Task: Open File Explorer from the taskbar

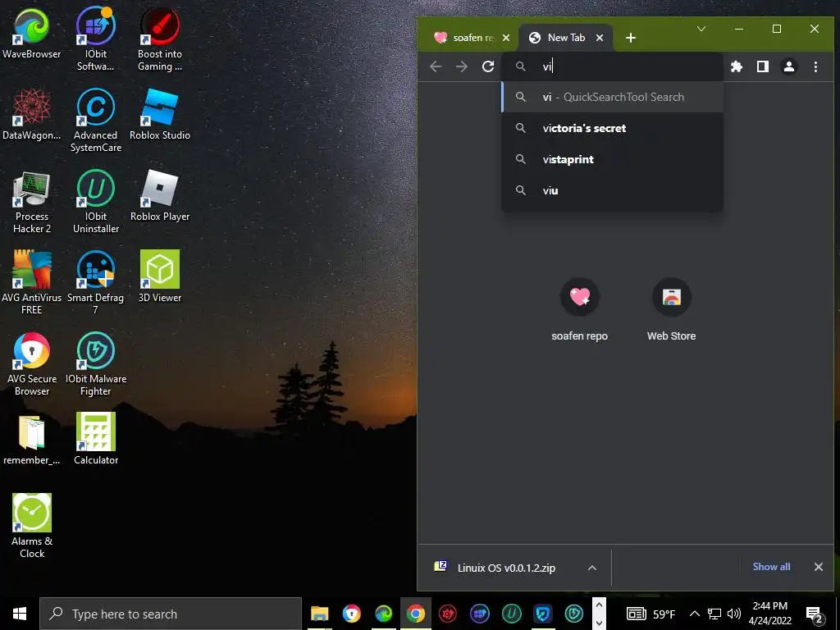Action: pos(320,614)
